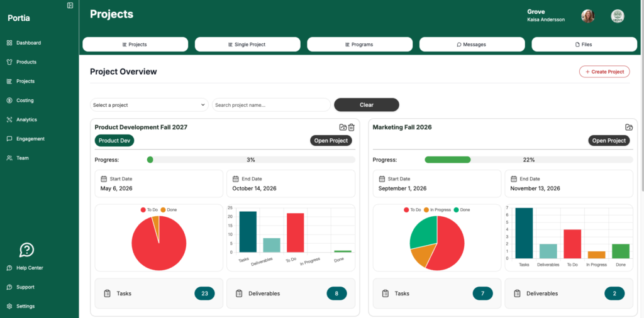
Task: Toggle Done legend in Product Development pie
Action: tap(169, 210)
